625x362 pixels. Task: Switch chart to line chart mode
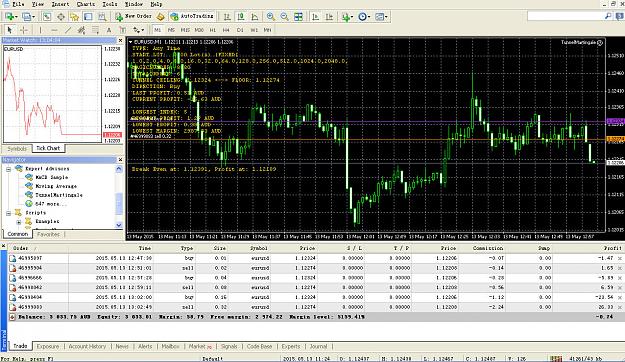pos(255,16)
